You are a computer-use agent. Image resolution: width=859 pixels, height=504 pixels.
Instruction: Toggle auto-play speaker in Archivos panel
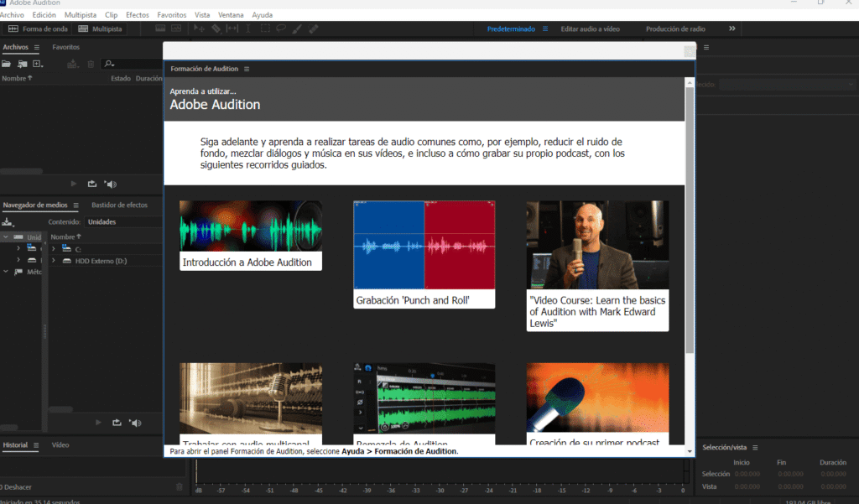pos(111,184)
